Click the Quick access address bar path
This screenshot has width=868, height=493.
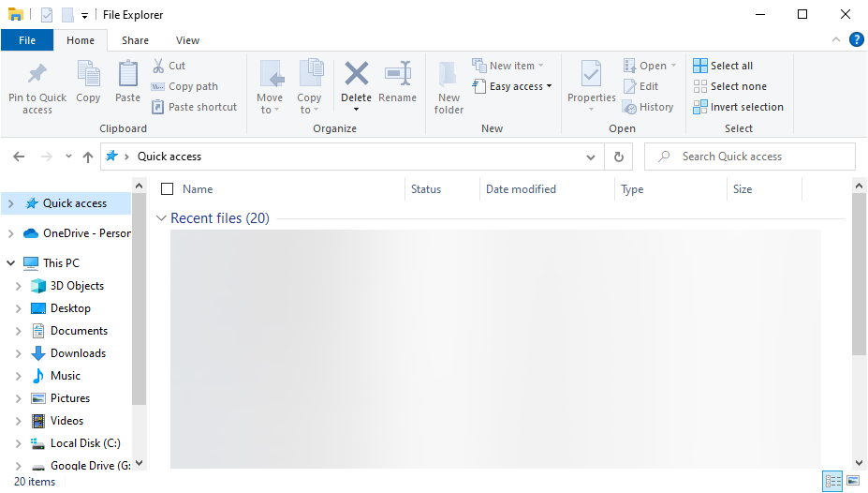(x=169, y=157)
